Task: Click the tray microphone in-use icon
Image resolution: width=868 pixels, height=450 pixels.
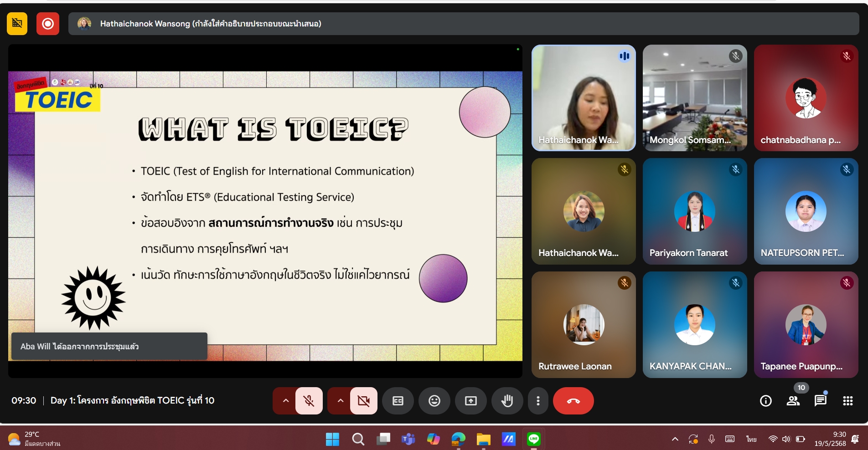Action: point(712,439)
